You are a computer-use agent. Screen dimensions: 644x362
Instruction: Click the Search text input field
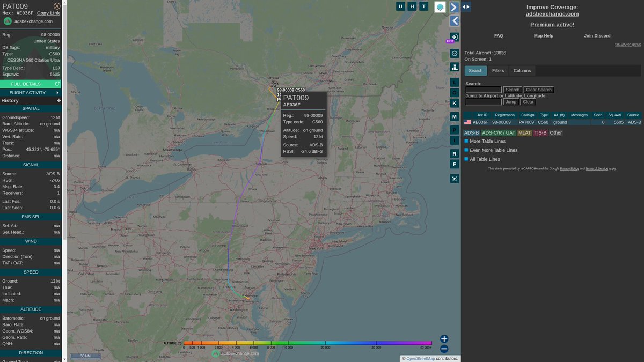pyautogui.click(x=484, y=90)
